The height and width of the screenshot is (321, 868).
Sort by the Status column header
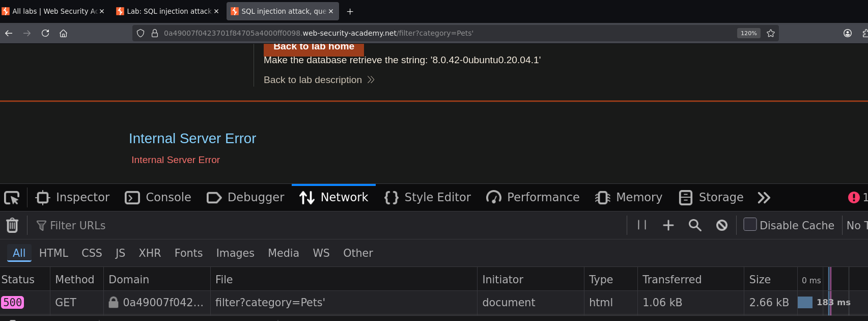pos(24,279)
